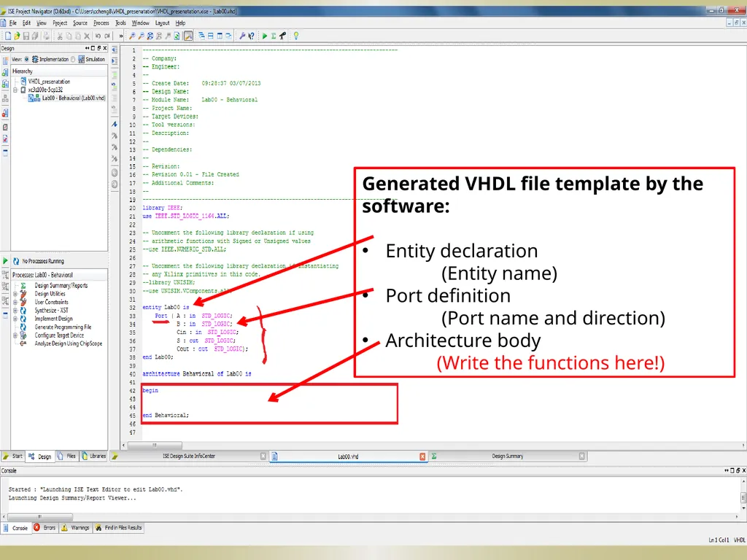
Task: Click the Refresh toolbar icon
Action: tap(177, 36)
